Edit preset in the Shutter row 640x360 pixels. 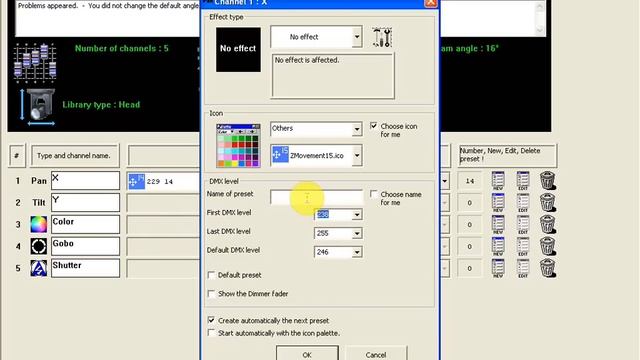coord(523,269)
